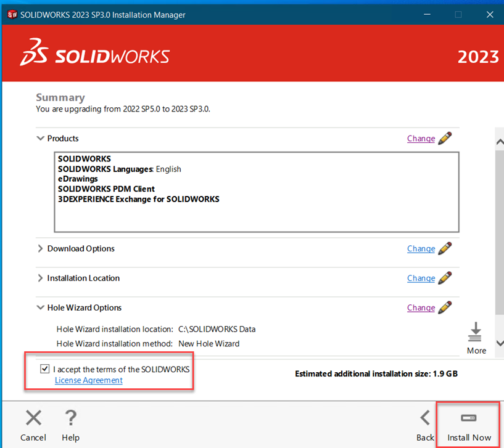Image resolution: width=504 pixels, height=448 pixels.
Task: Click the pencil icon beside Installation Location
Action: tap(445, 278)
